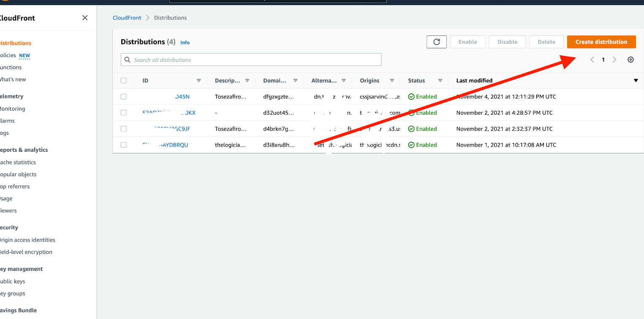Click date November 4, 2021 at 12:11:29 PM UTC
Image resolution: width=644 pixels, height=319 pixels.
506,96
